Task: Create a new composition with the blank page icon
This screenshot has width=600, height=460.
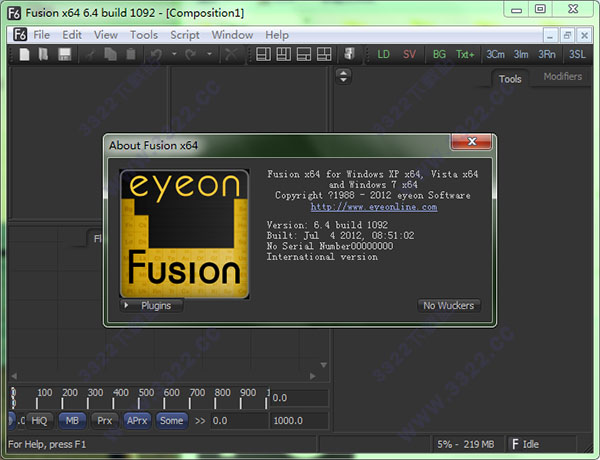Action: [x=24, y=54]
